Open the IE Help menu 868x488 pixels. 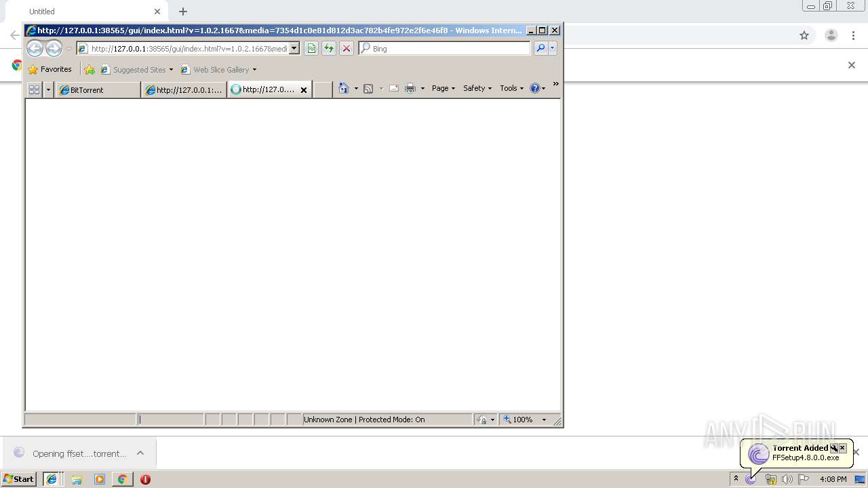coord(538,88)
